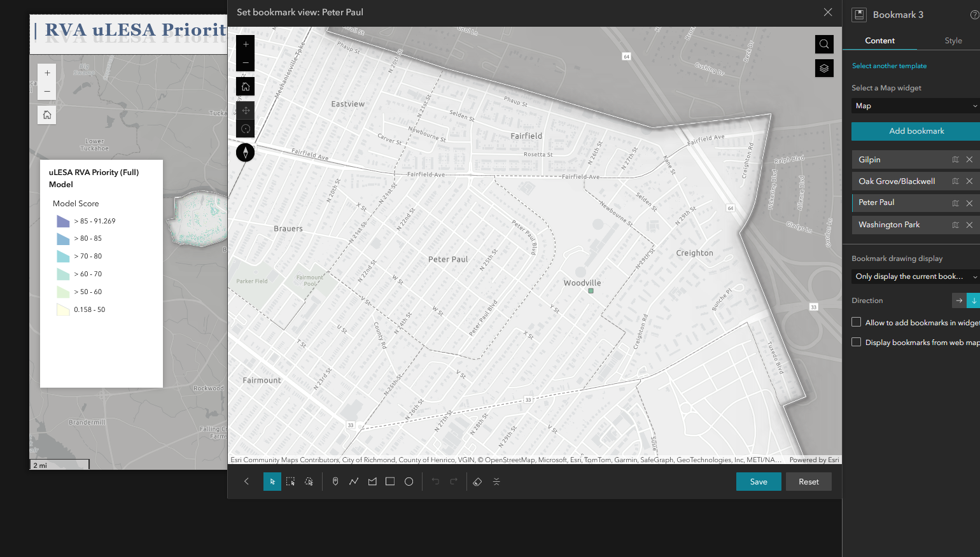Screen dimensions: 980x557
Task: Switch to the Style tab
Action: pos(953,40)
